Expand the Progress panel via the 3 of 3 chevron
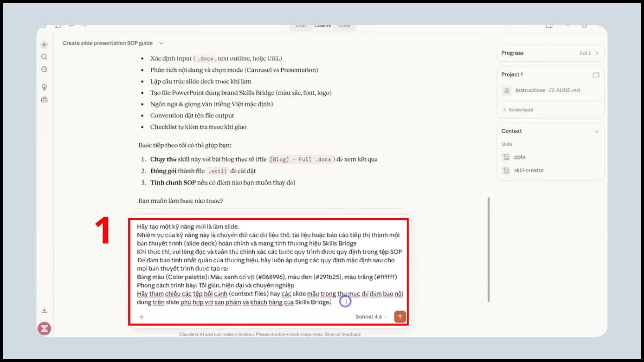This screenshot has width=644, height=362. 597,53
